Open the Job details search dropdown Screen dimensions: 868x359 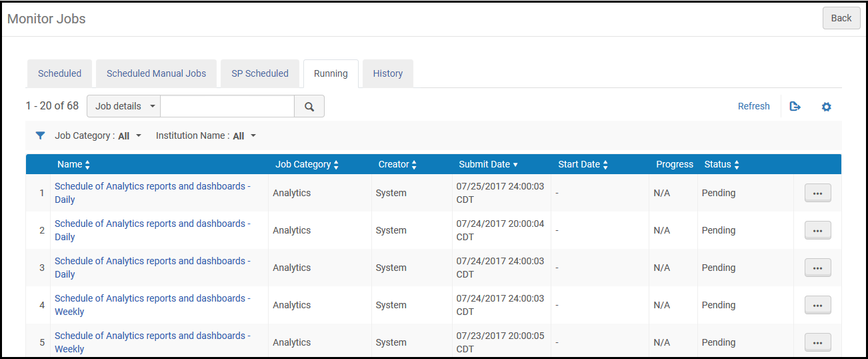tap(124, 106)
